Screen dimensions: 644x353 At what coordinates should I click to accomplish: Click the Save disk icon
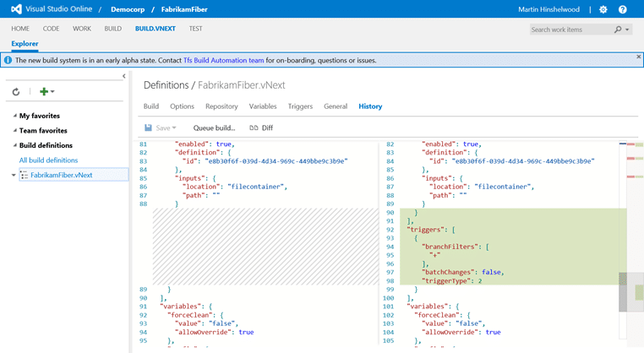(x=148, y=128)
